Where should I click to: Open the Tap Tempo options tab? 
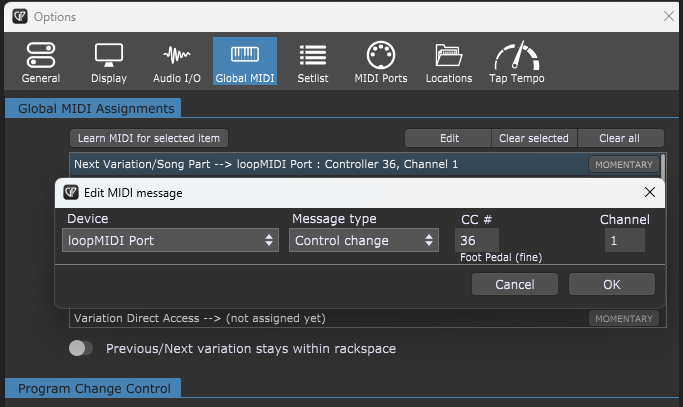click(x=516, y=62)
